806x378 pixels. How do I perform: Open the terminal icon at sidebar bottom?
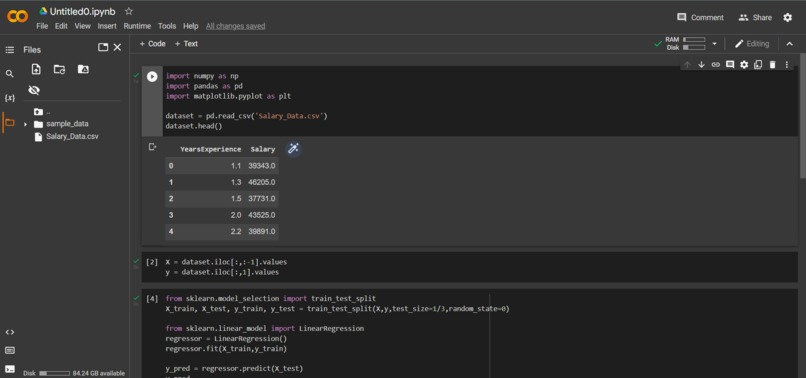9,369
